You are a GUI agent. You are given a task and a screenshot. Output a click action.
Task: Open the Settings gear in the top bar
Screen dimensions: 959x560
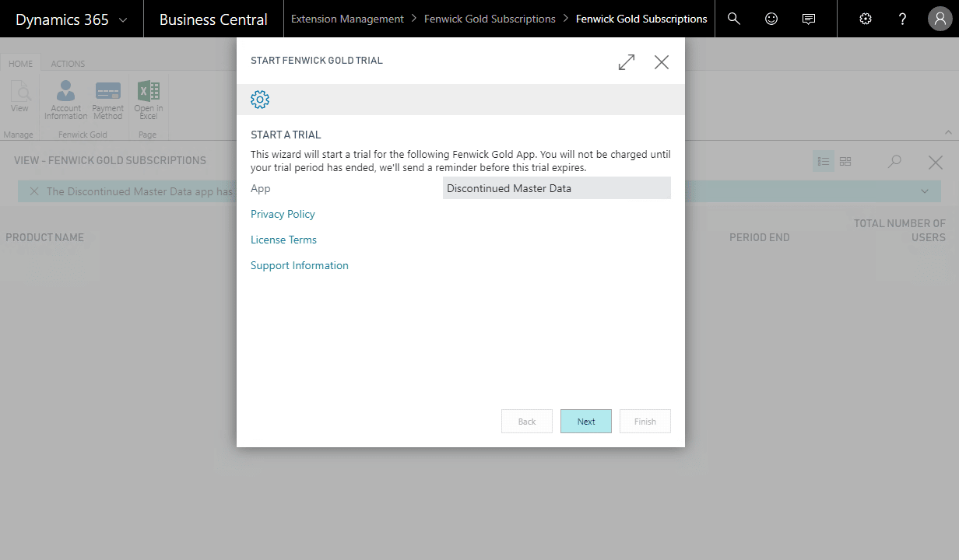(x=865, y=19)
